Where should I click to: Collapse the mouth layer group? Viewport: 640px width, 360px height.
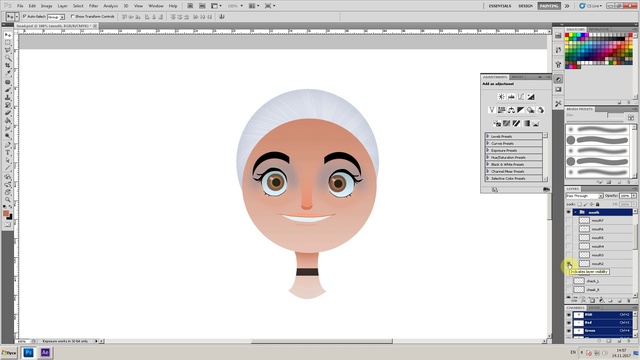[x=576, y=212]
